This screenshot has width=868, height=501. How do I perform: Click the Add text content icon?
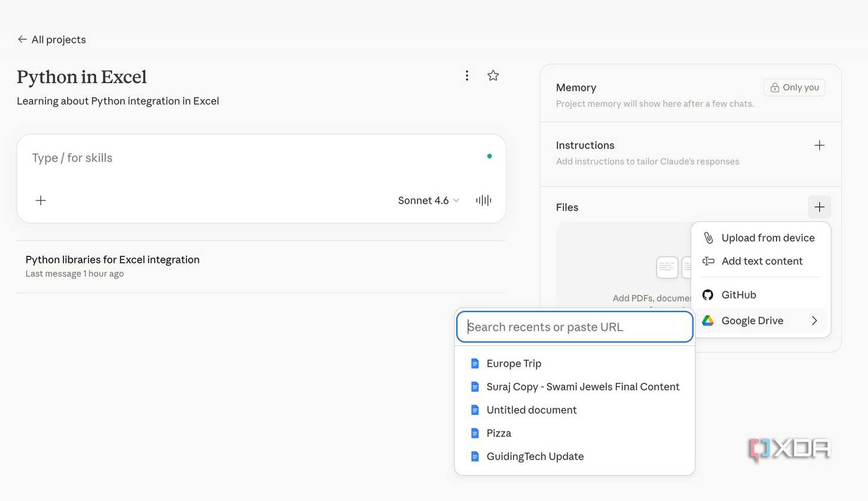tap(708, 261)
